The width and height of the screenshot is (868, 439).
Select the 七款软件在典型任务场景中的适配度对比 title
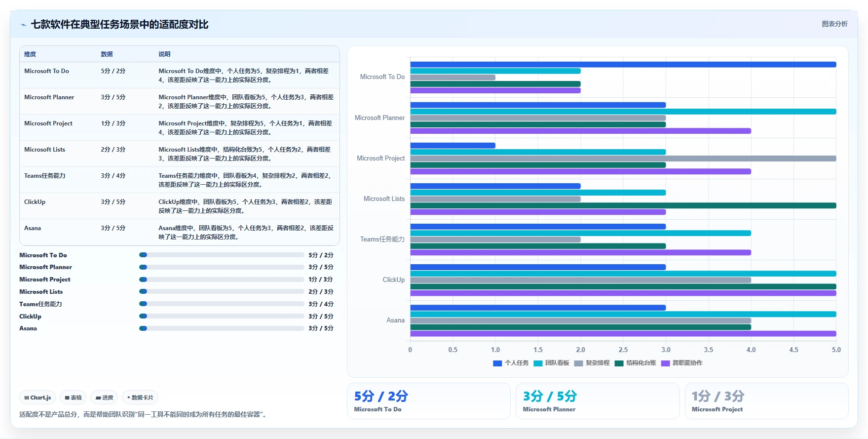[120, 25]
